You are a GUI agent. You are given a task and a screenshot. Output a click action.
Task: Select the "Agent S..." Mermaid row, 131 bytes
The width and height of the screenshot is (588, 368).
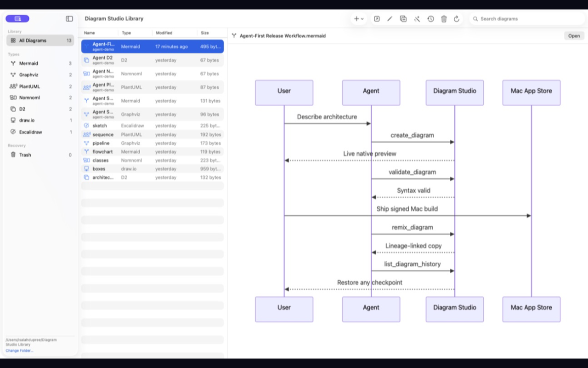point(153,101)
